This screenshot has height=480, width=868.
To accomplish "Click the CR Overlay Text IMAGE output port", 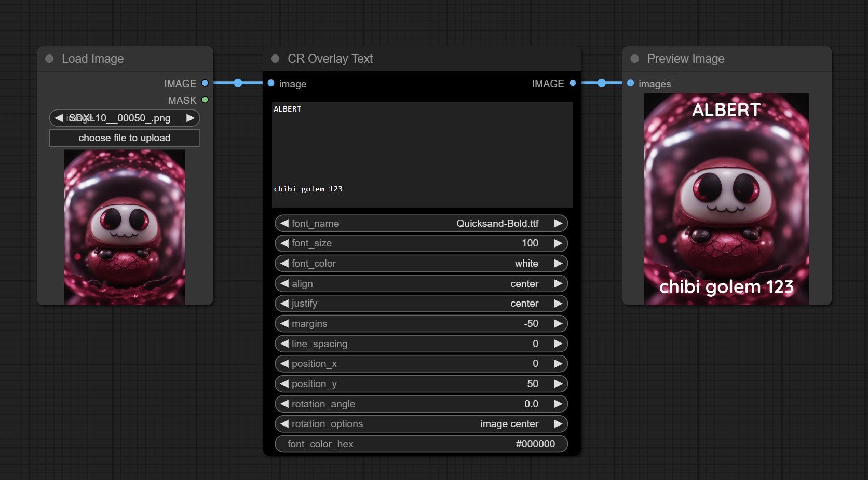I will click(x=573, y=83).
